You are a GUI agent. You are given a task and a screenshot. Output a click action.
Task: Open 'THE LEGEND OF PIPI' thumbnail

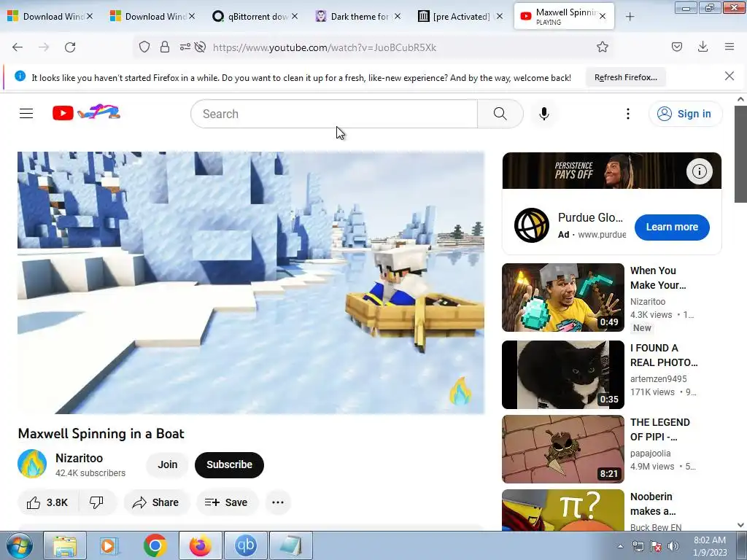[563, 449]
